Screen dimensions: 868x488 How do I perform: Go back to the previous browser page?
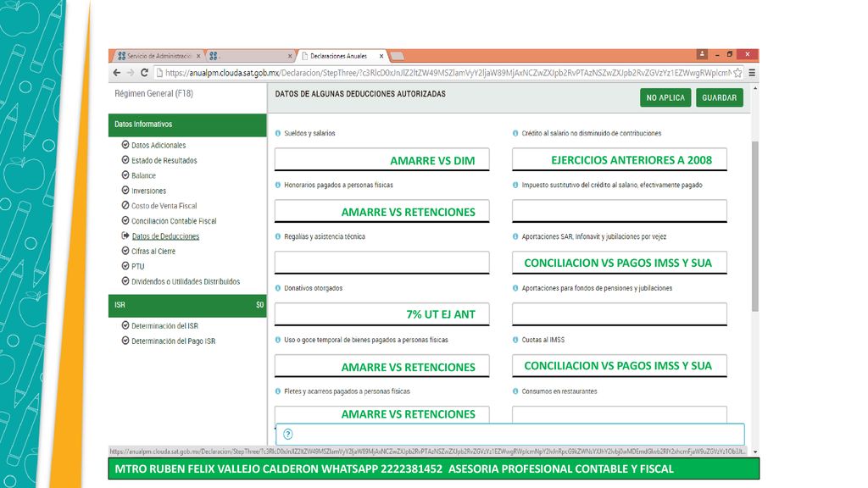point(116,73)
